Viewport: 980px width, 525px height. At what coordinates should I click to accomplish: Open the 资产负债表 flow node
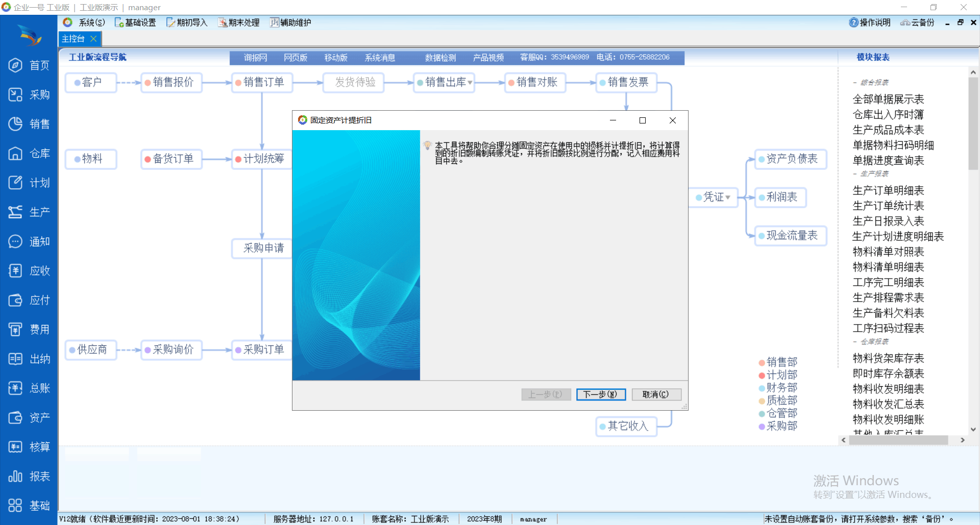pos(791,159)
